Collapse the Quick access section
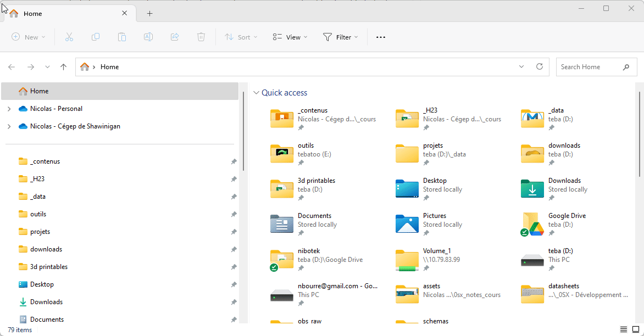Screen dimensions: 644x336 [x=256, y=93]
